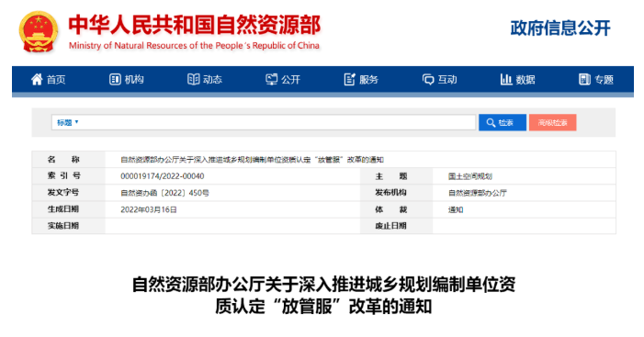Open the 首页 menu item
The height and width of the screenshot is (337, 644).
48,79
